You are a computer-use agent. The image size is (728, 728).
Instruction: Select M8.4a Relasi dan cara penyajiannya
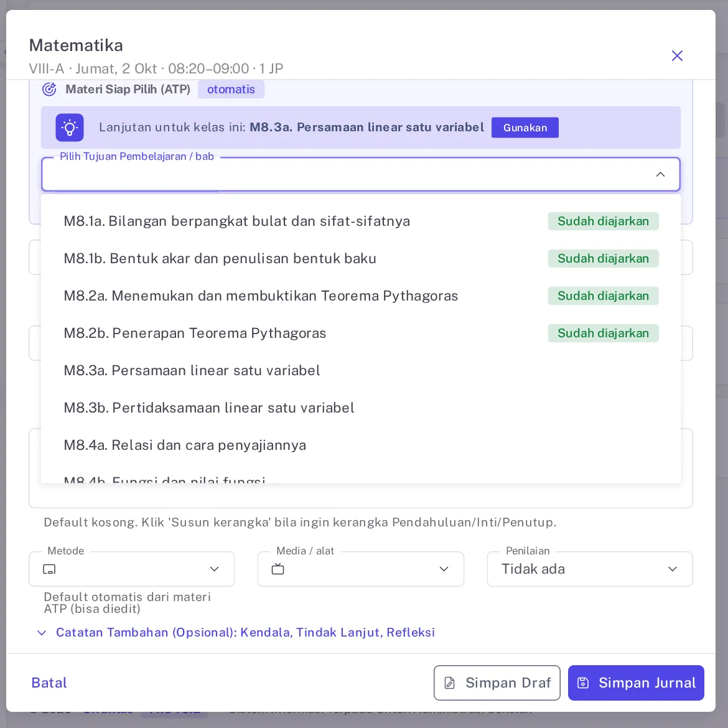(x=361, y=446)
